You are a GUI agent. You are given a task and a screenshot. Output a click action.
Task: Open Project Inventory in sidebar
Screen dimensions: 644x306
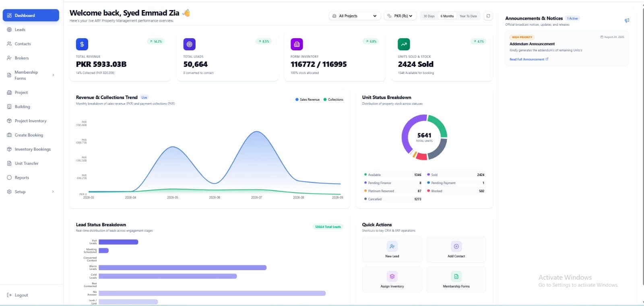[x=31, y=121]
